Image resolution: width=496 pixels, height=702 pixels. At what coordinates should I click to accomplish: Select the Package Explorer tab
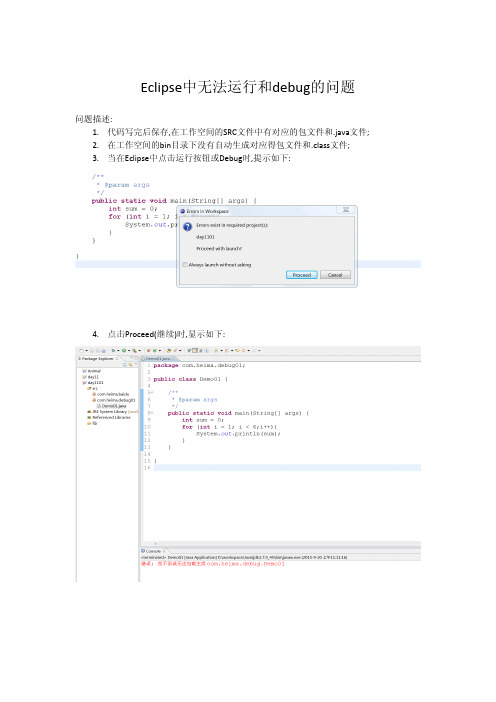tap(98, 359)
